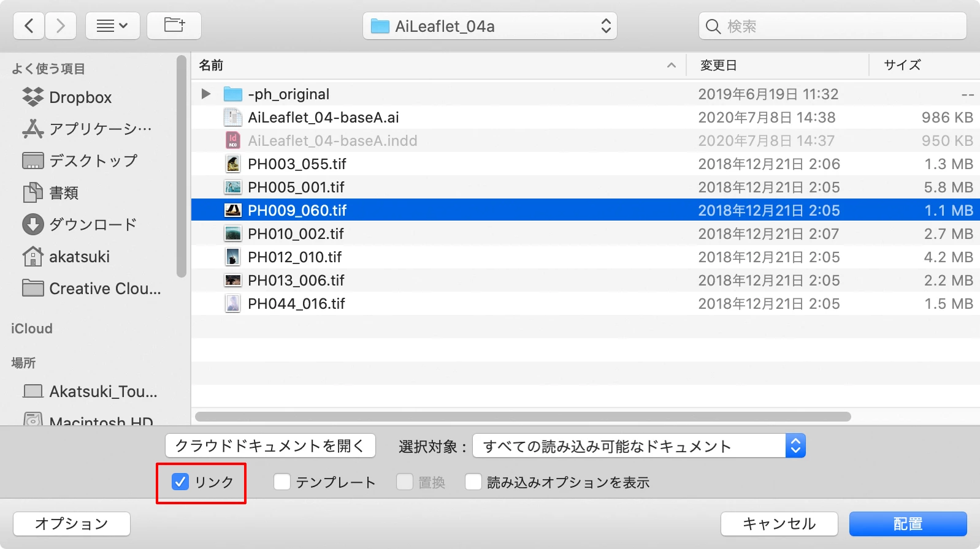The width and height of the screenshot is (980, 549).
Task: Open the 選択対象 file type dropdown
Action: pos(639,446)
